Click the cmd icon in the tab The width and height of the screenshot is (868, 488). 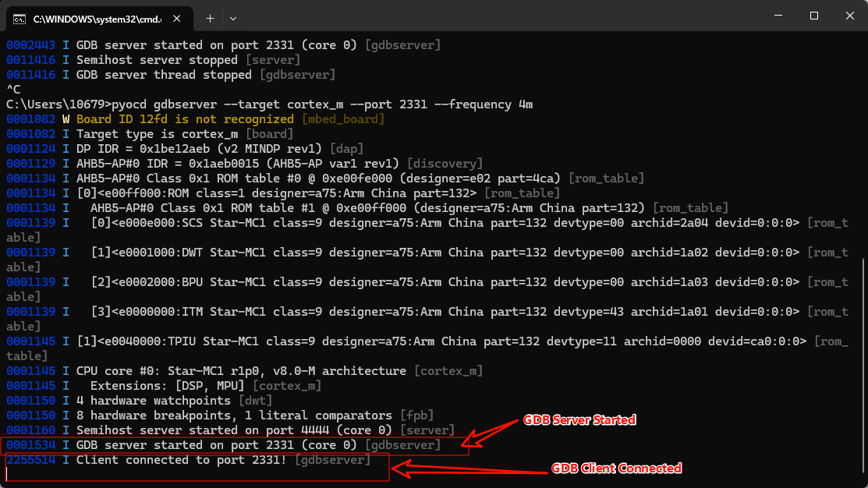click(19, 17)
